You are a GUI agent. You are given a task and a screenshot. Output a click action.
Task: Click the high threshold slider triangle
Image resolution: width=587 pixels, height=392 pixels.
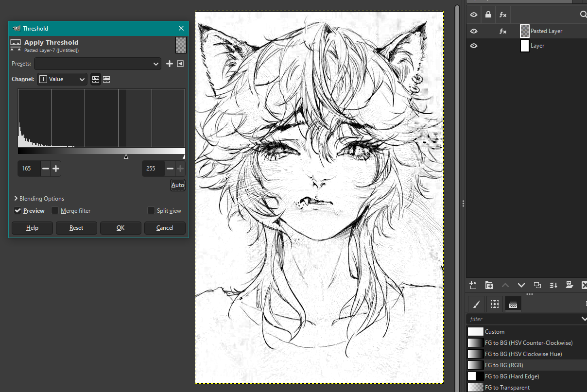coord(184,156)
